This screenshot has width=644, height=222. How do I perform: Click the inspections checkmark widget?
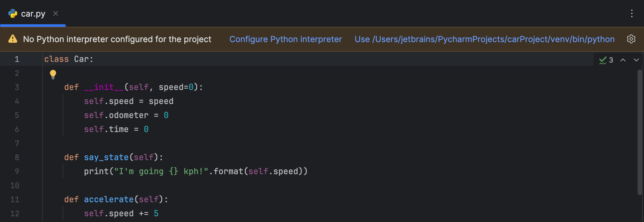point(606,60)
